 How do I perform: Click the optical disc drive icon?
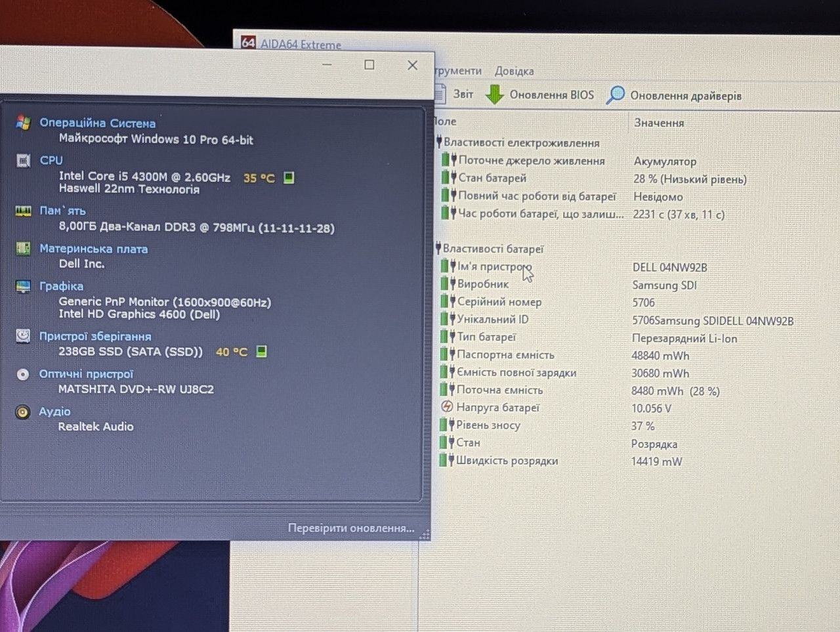[23, 374]
